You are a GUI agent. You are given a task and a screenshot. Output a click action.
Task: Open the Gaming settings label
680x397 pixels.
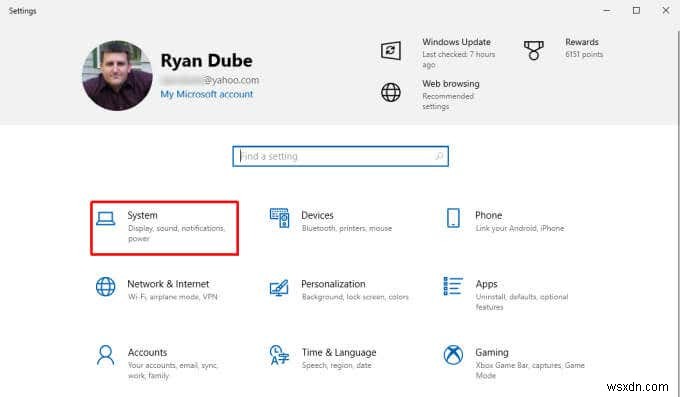(x=492, y=352)
